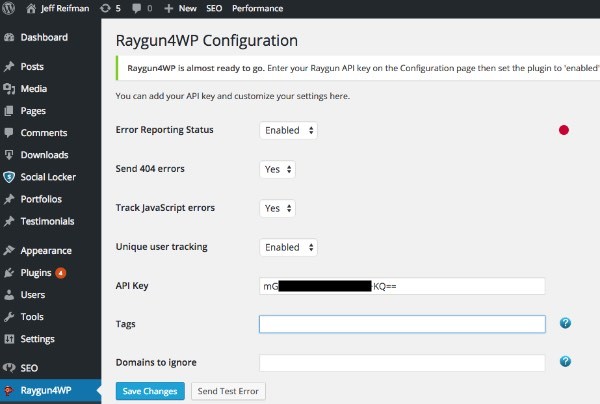Viewport: 600px width, 404px height.
Task: Open the Error Reporting Status dropdown
Action: 288,130
